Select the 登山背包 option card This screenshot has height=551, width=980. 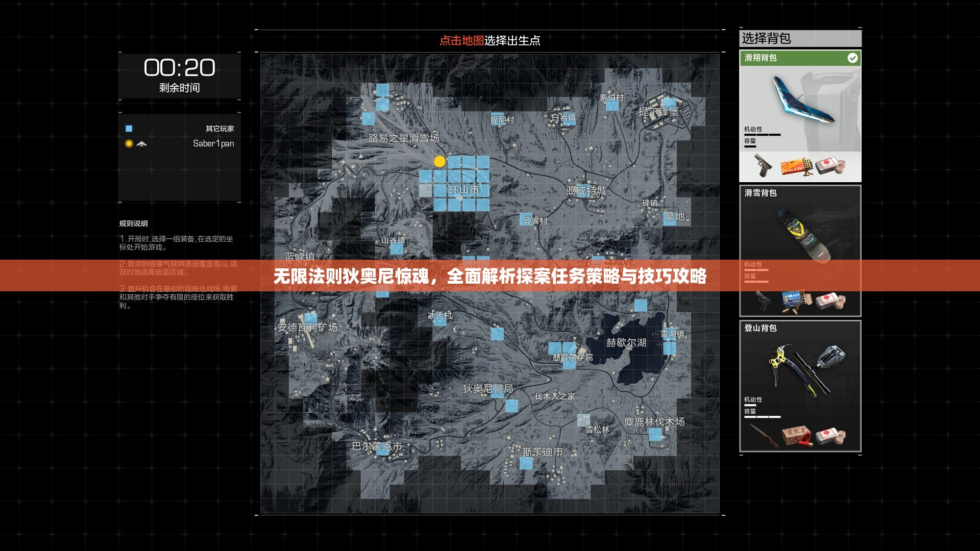[x=800, y=388]
